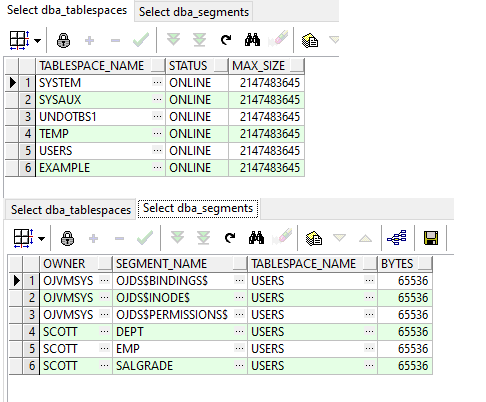Click previous record up arrow in lower toolbar
The height and width of the screenshot is (402, 486).
[365, 238]
